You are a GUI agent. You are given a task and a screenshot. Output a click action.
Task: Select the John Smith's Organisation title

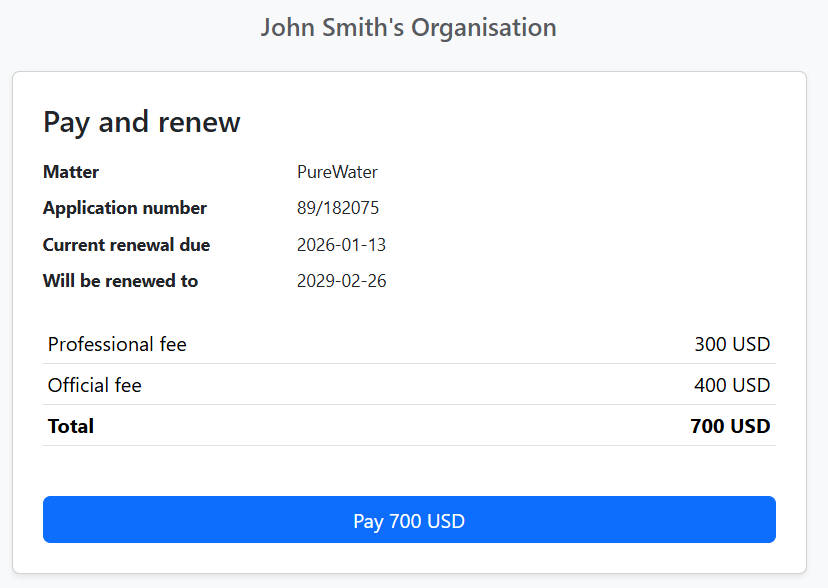408,27
